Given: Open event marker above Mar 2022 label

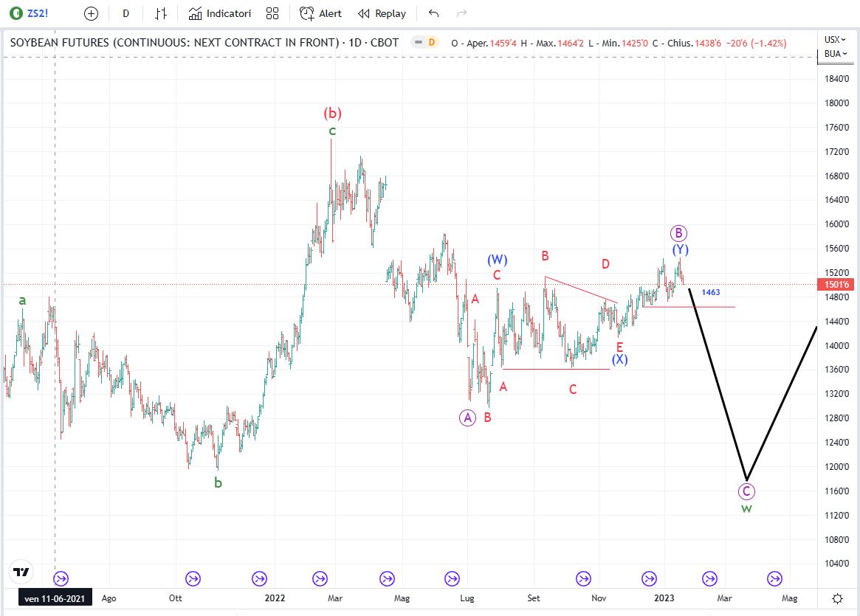Looking at the screenshot, I should click(320, 578).
